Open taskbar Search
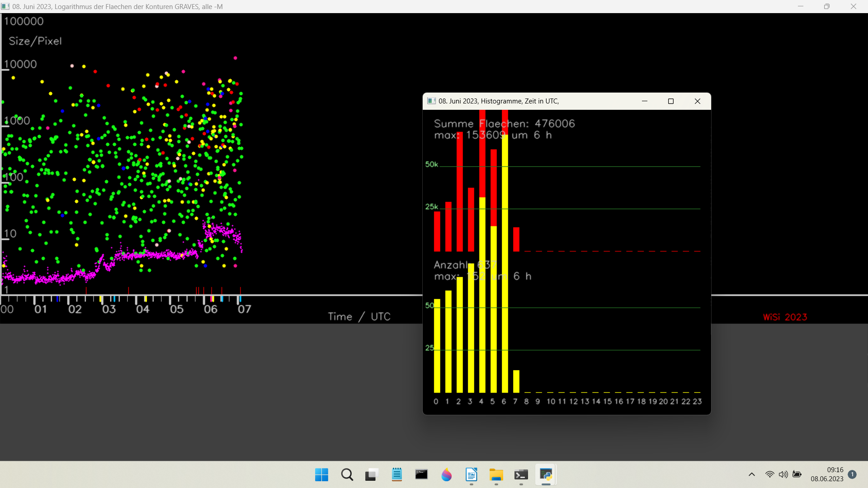 coord(347,475)
